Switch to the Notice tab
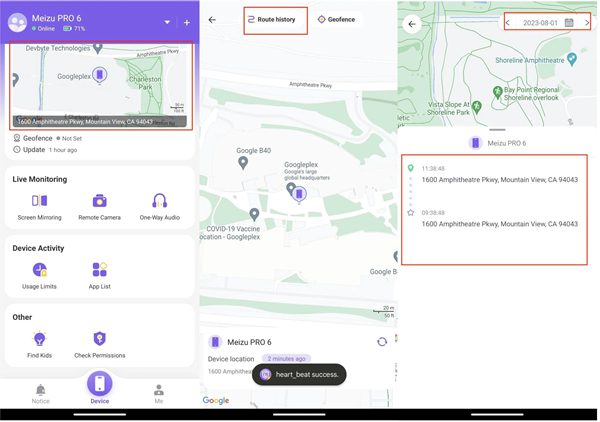This screenshot has height=422, width=600. tap(41, 394)
